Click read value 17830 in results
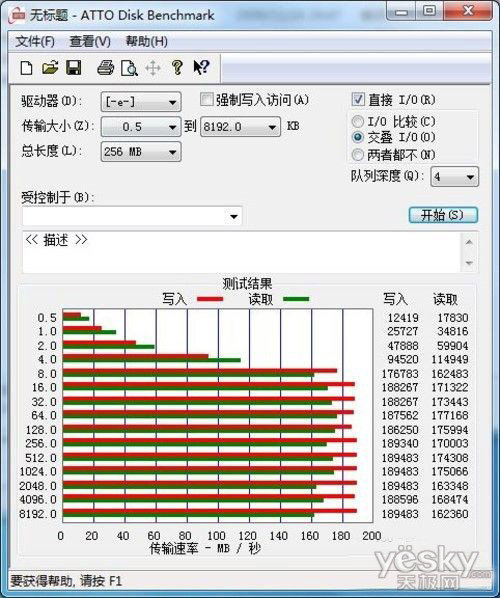The height and width of the screenshot is (598, 500). 452,317
